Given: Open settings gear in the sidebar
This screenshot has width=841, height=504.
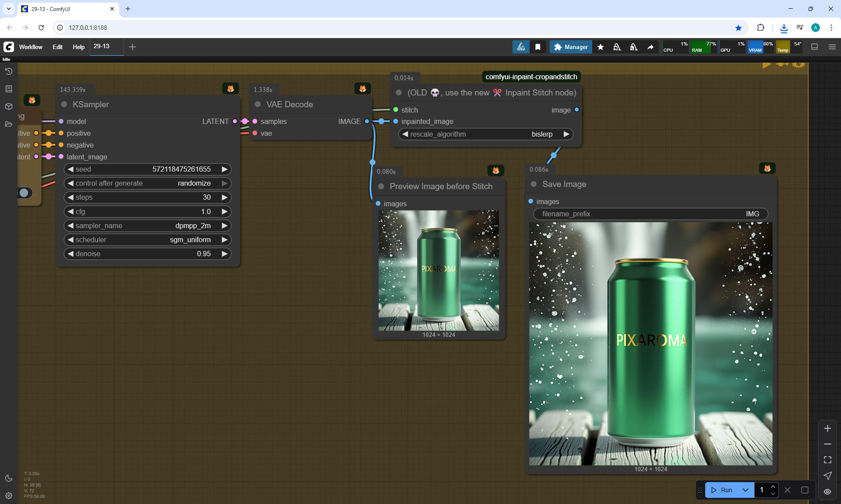Looking at the screenshot, I should [8, 496].
